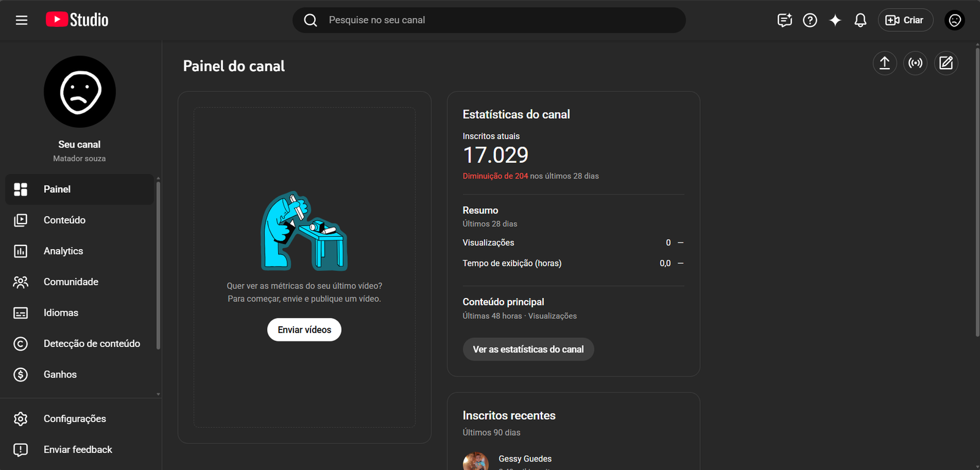Click the create post pencil icon
980x470 pixels.
pyautogui.click(x=946, y=63)
